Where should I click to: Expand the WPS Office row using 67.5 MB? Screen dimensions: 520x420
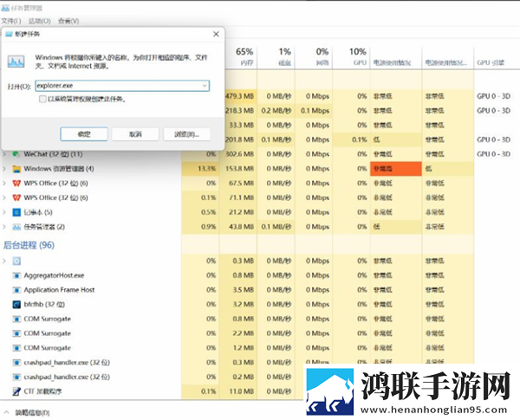coord(4,184)
